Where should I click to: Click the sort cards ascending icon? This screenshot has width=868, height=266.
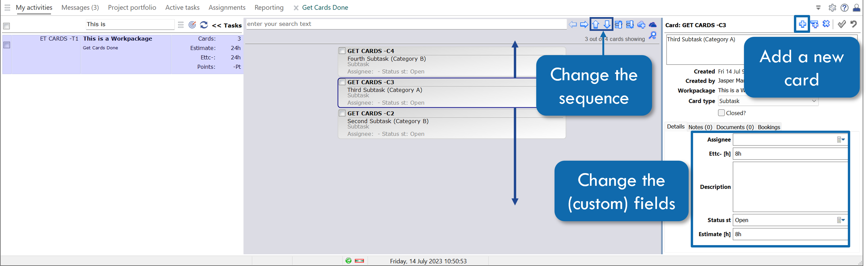(x=618, y=24)
